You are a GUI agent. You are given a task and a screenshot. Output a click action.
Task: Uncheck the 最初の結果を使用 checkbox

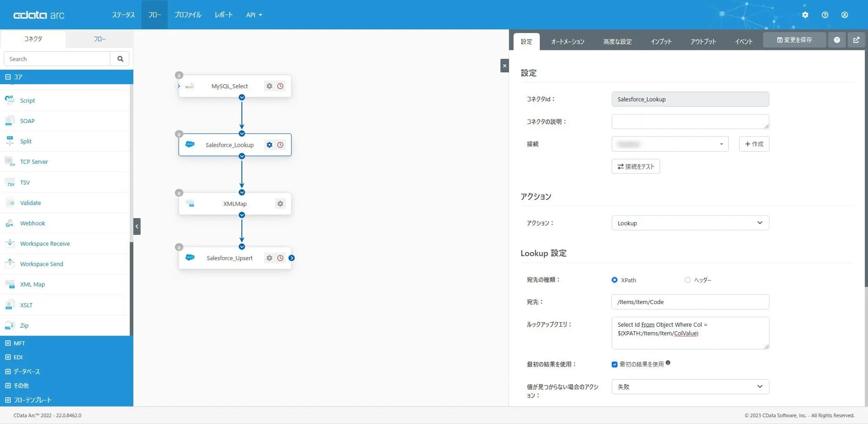(614, 364)
